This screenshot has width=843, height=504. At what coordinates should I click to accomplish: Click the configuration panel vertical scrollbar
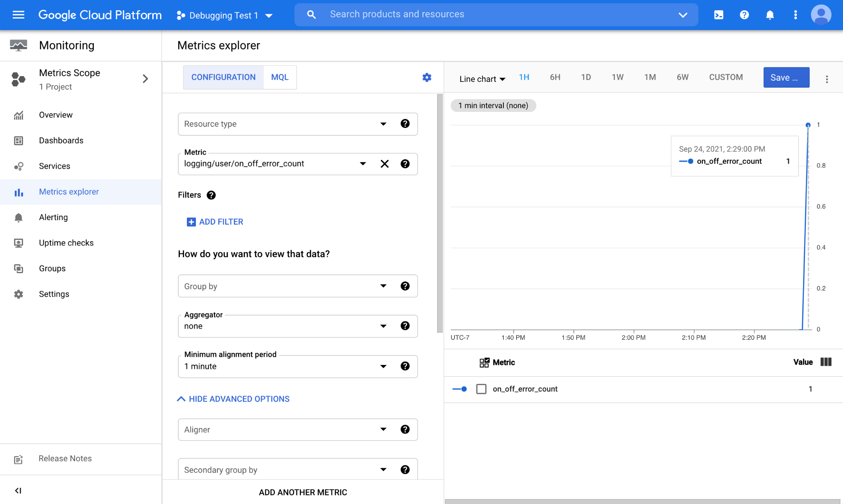coord(440,213)
